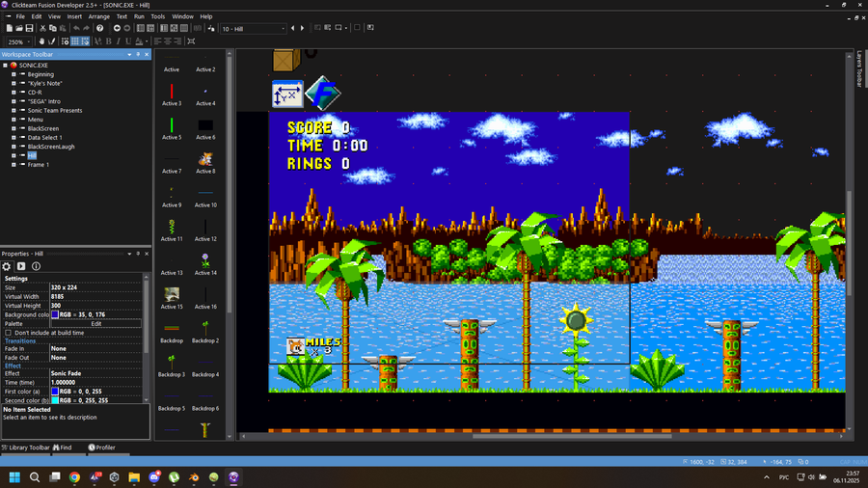Select the Active 14 flower object
868x488 pixels.
pyautogui.click(x=205, y=260)
